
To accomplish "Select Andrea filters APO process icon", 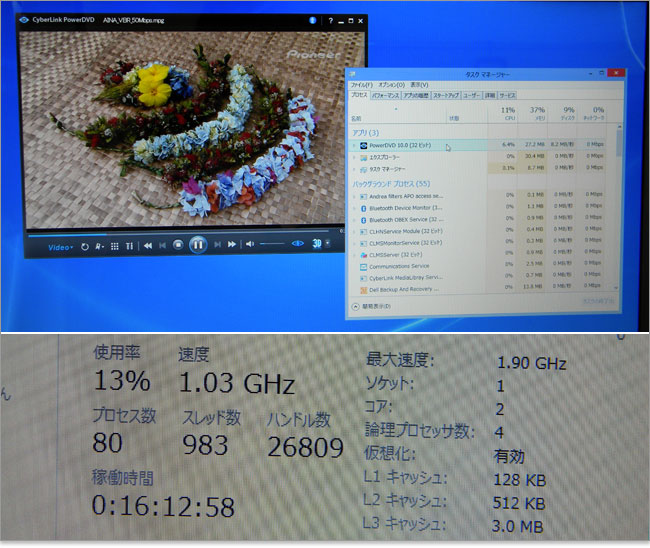I will (x=364, y=196).
